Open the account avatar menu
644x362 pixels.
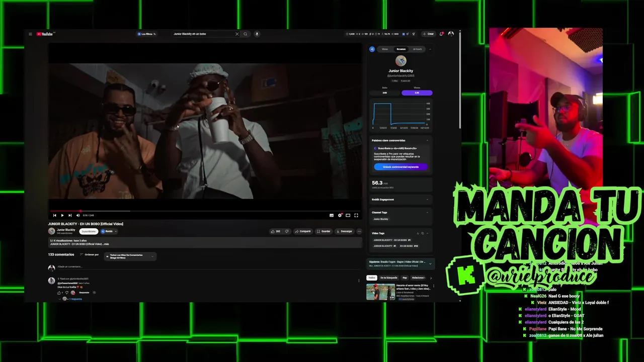click(x=451, y=34)
